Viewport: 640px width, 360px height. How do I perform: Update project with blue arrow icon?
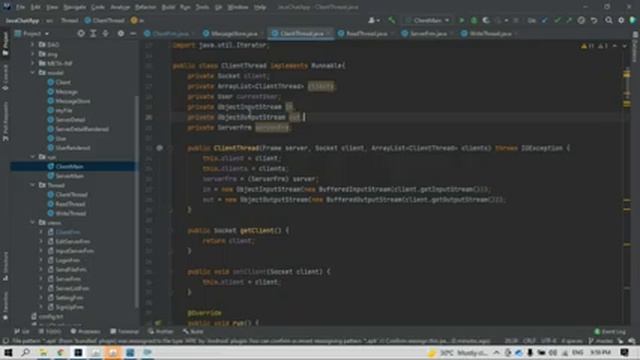[x=544, y=20]
